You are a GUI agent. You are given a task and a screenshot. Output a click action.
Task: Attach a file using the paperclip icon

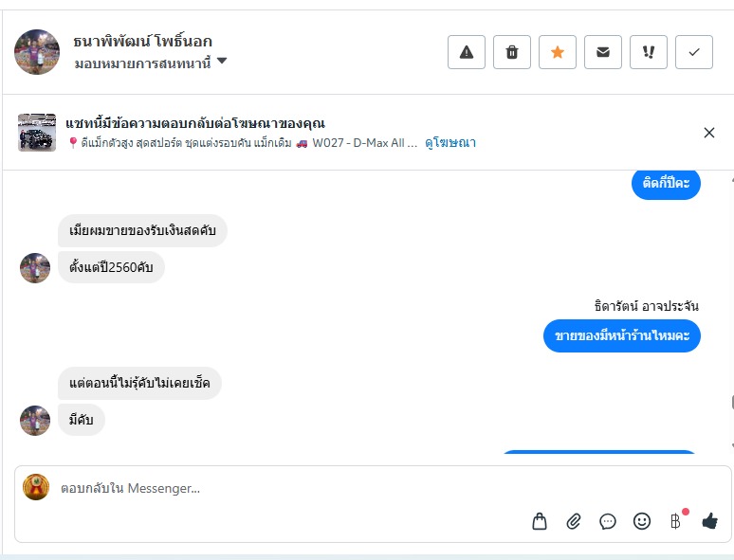(574, 521)
